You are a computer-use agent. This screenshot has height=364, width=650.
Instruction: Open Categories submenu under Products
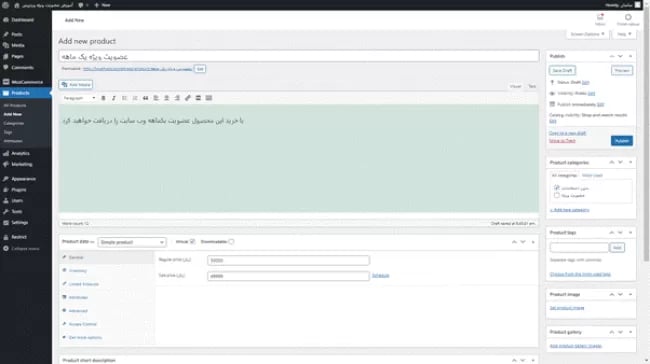(x=14, y=123)
